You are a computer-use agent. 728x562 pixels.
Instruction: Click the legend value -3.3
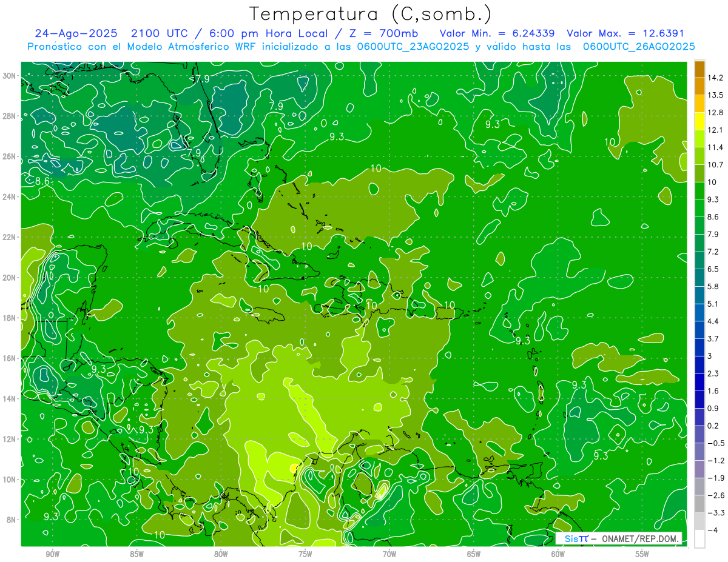tap(715, 512)
